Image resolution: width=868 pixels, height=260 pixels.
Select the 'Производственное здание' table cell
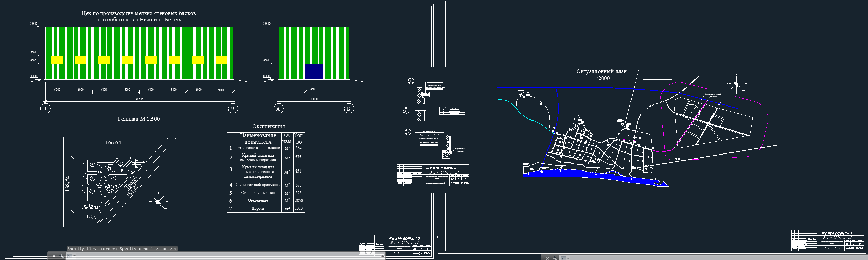click(258, 148)
